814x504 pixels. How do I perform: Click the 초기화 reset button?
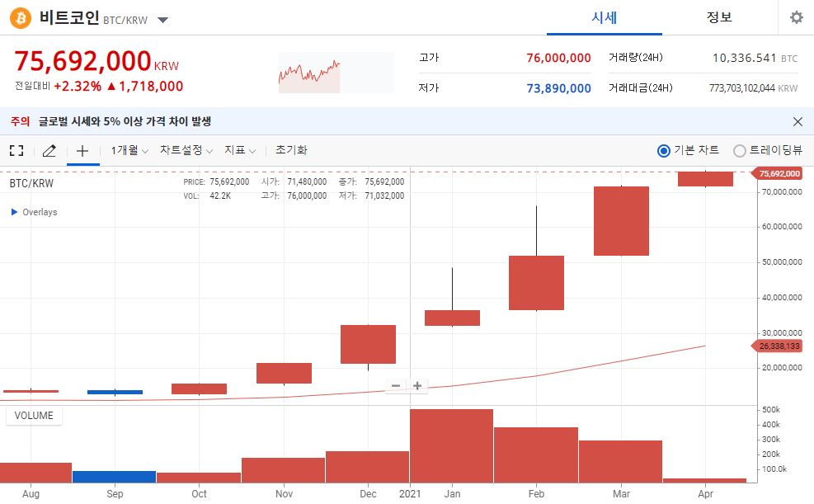tap(291, 150)
